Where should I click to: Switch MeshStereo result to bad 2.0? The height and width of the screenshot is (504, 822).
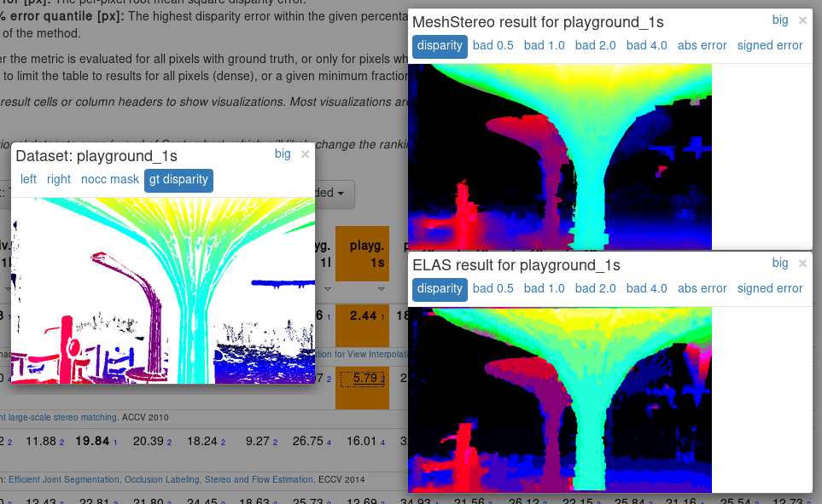[x=596, y=45]
